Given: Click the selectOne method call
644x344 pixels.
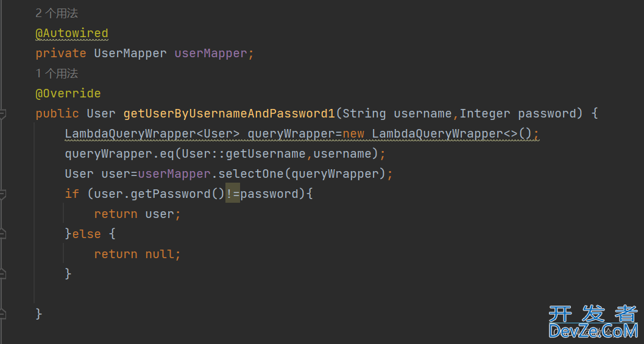Looking at the screenshot, I should [x=251, y=174].
